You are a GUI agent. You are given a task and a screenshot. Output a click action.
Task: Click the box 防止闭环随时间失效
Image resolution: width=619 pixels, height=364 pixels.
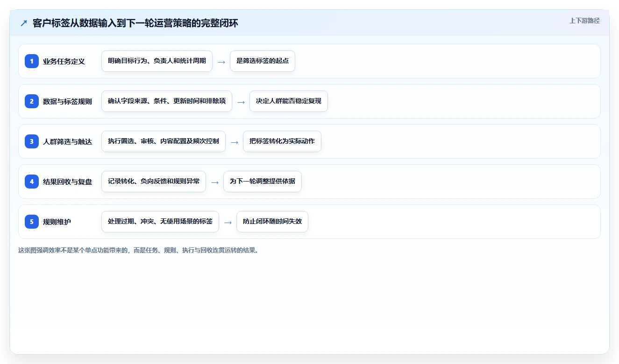click(x=272, y=222)
